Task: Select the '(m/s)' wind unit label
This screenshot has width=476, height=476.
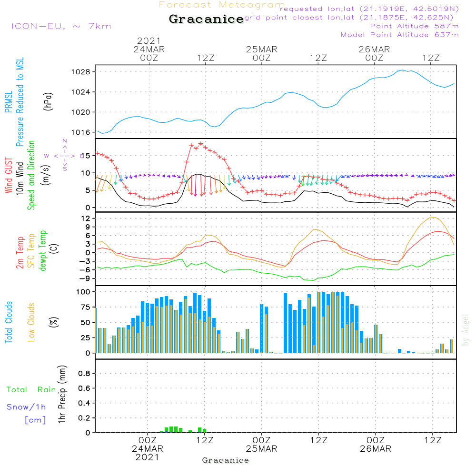Action: (x=46, y=175)
